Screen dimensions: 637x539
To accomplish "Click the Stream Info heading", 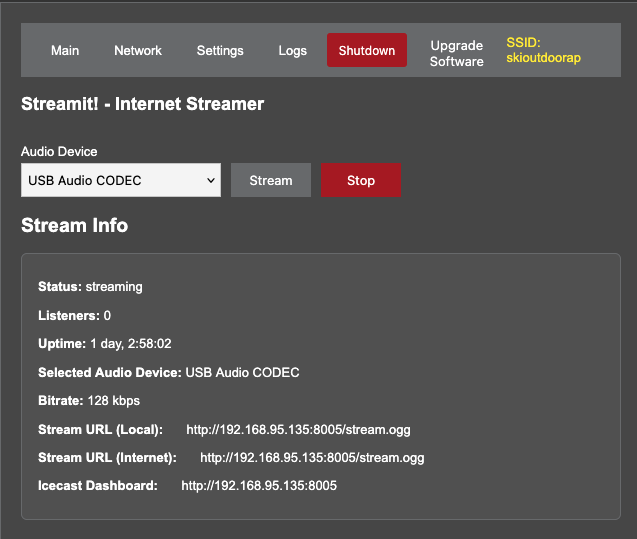I will click(75, 225).
